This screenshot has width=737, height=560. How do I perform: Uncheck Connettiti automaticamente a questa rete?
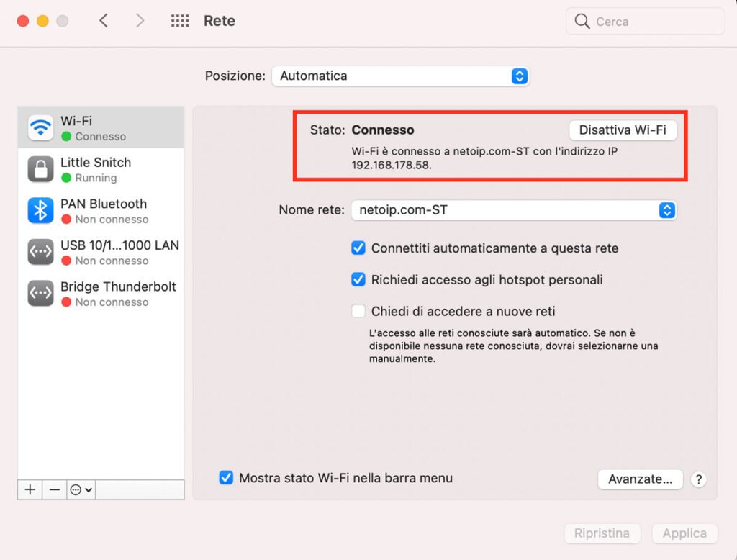tap(358, 248)
